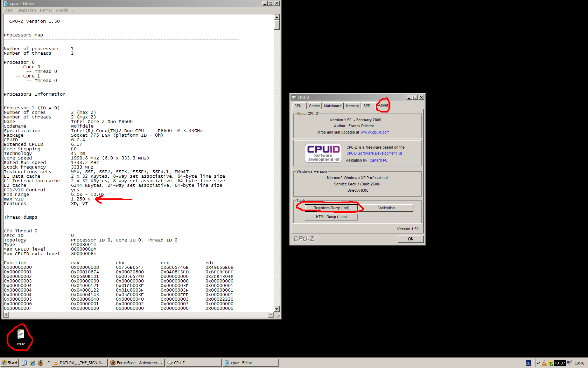
Task: Click the Start button on the taskbar
Action: (10, 363)
